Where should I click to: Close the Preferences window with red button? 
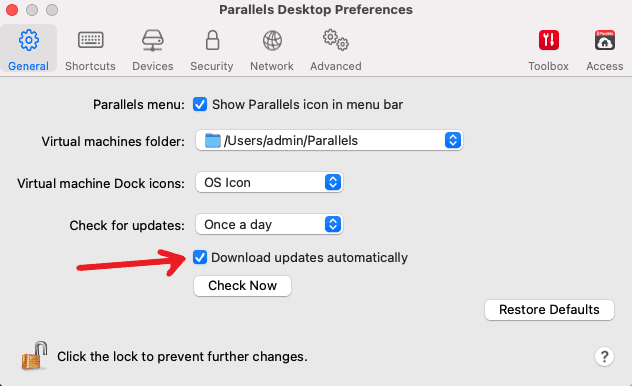[x=12, y=10]
